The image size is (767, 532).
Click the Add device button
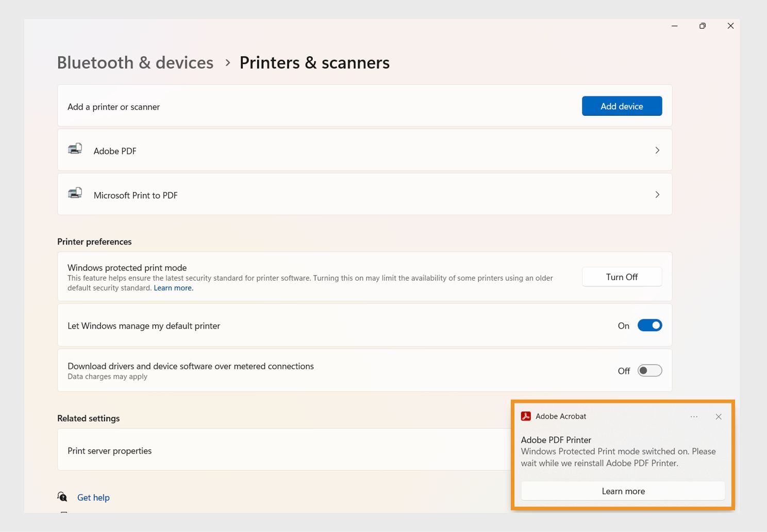[x=622, y=106]
